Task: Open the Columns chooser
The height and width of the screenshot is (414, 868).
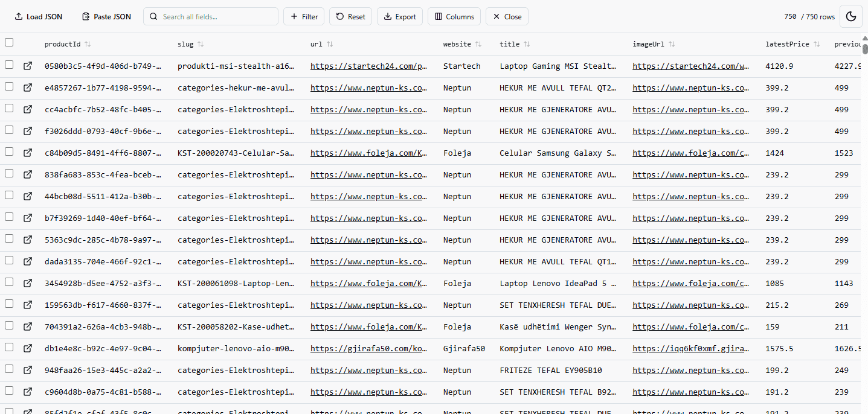Action: point(454,16)
